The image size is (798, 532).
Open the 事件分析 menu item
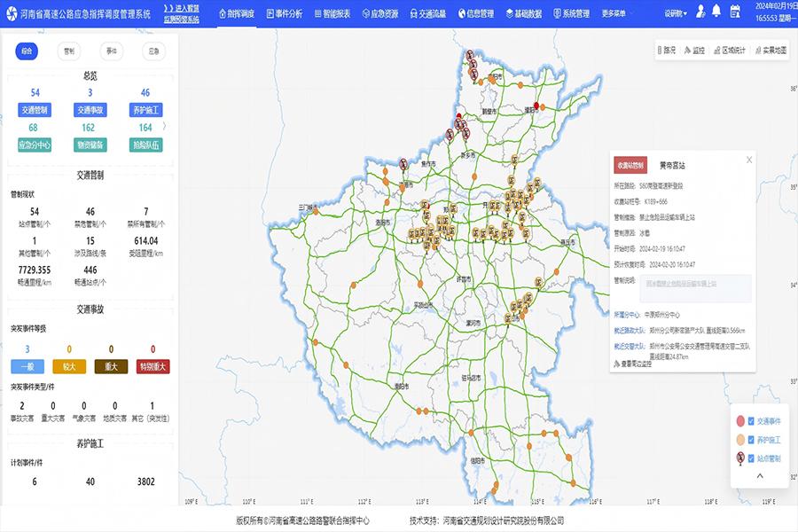(x=284, y=14)
